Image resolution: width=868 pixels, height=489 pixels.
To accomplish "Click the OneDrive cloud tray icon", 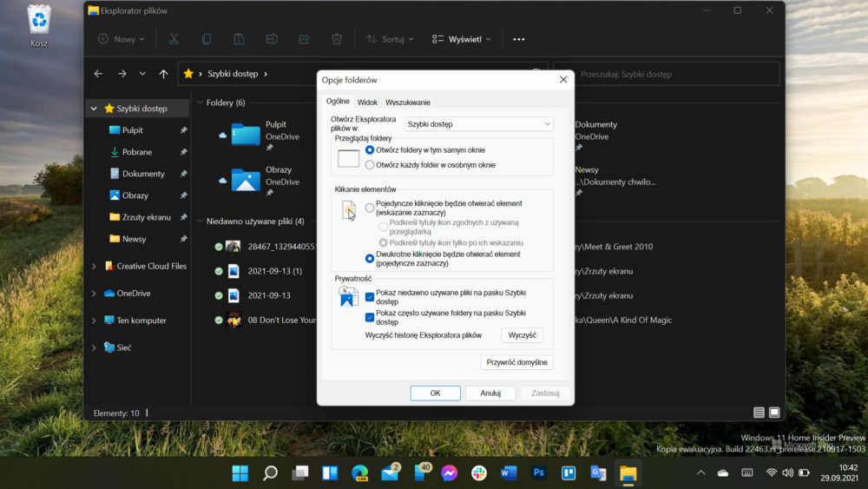I will [723, 473].
